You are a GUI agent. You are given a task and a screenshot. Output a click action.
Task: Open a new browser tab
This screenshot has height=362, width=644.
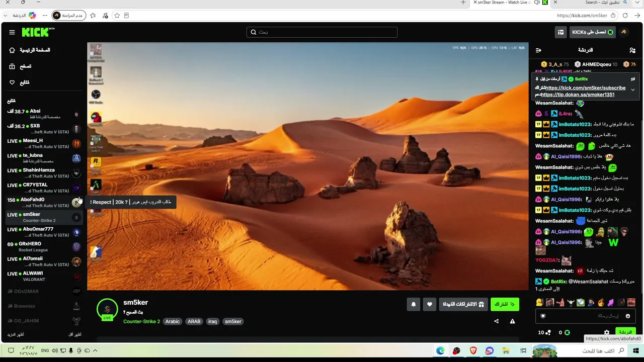point(463,3)
